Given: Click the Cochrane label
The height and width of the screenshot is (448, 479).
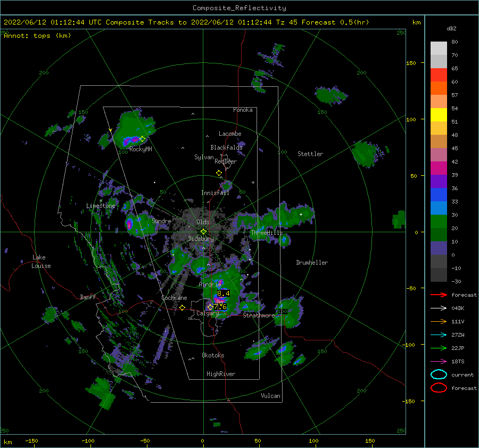Looking at the screenshot, I should click(x=174, y=298).
